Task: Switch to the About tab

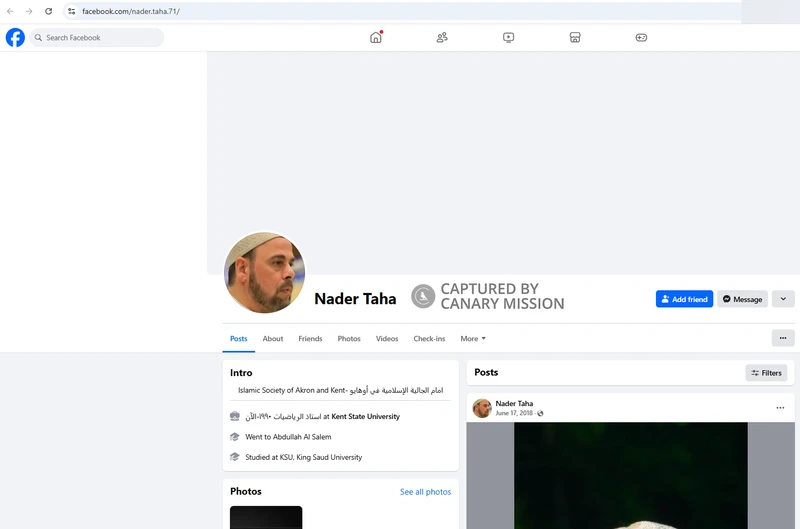Action: pyautogui.click(x=273, y=339)
